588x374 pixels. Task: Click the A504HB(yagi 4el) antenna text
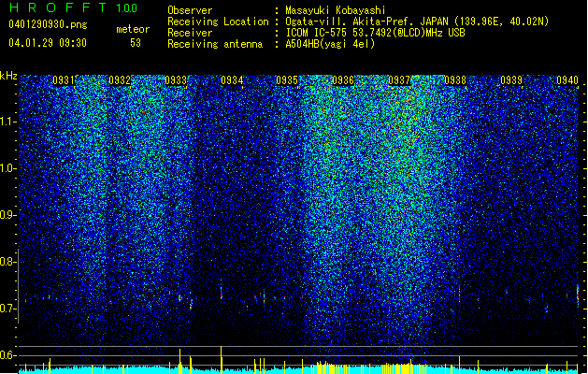pyautogui.click(x=330, y=44)
